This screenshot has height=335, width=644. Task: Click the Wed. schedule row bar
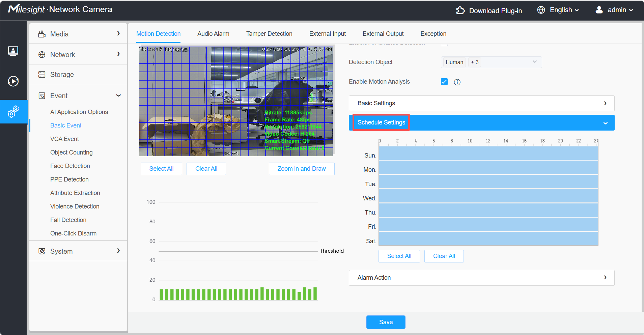pyautogui.click(x=488, y=196)
